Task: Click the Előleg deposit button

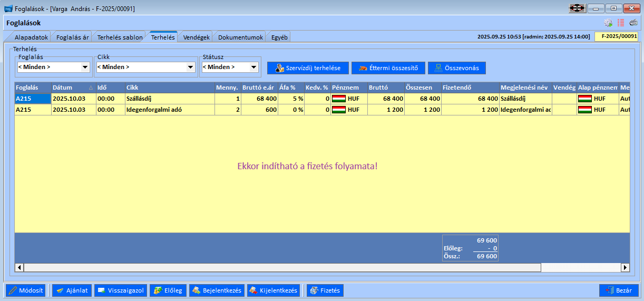Action: point(168,290)
